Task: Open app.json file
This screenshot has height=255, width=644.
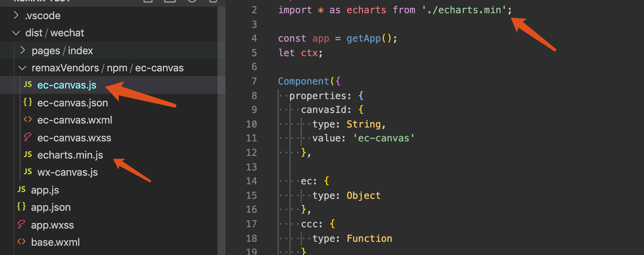Action: (51, 207)
